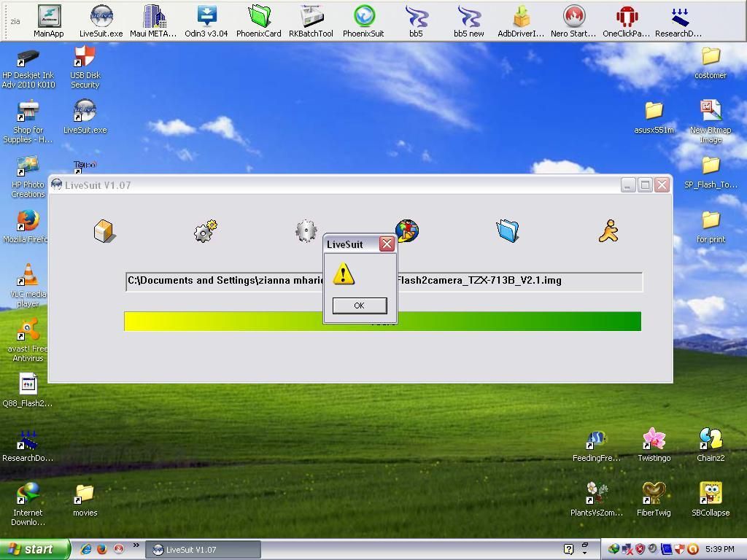
Task: Open PhoenixCard from top shortcut bar
Action: coord(258,21)
